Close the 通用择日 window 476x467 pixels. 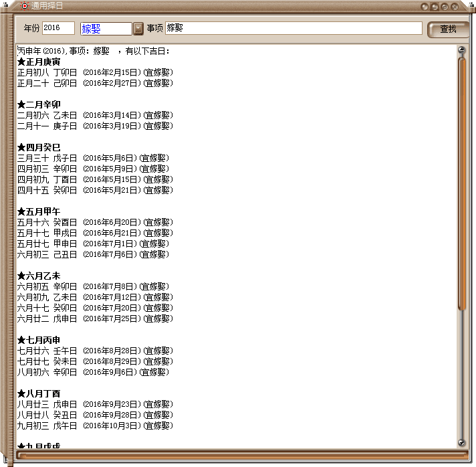pyautogui.click(x=455, y=7)
